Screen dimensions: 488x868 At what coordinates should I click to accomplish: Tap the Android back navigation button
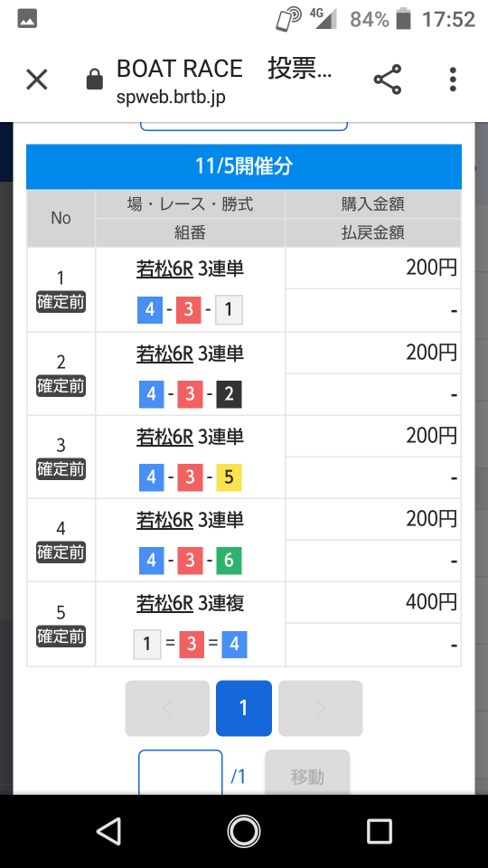coord(108,831)
